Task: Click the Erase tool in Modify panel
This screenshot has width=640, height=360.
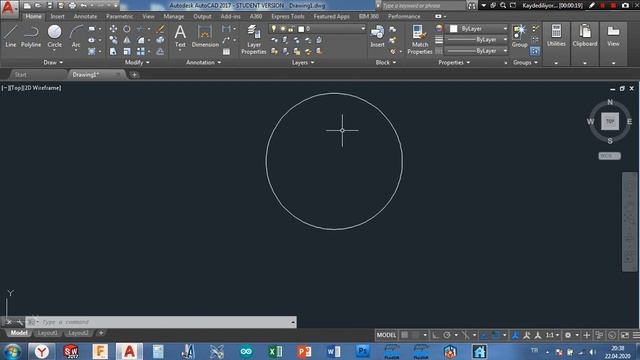Action: pos(160,29)
